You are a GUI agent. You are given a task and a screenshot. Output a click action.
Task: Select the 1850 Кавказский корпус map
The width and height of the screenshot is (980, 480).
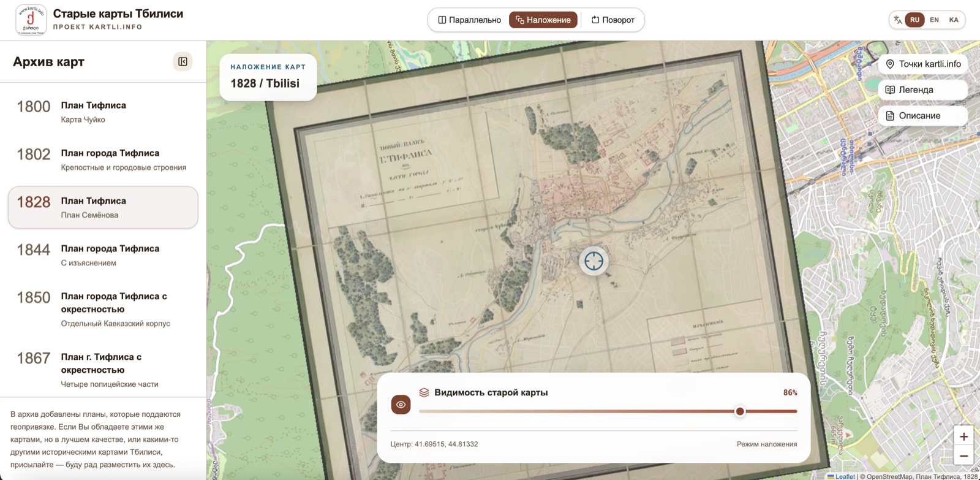[103, 309]
